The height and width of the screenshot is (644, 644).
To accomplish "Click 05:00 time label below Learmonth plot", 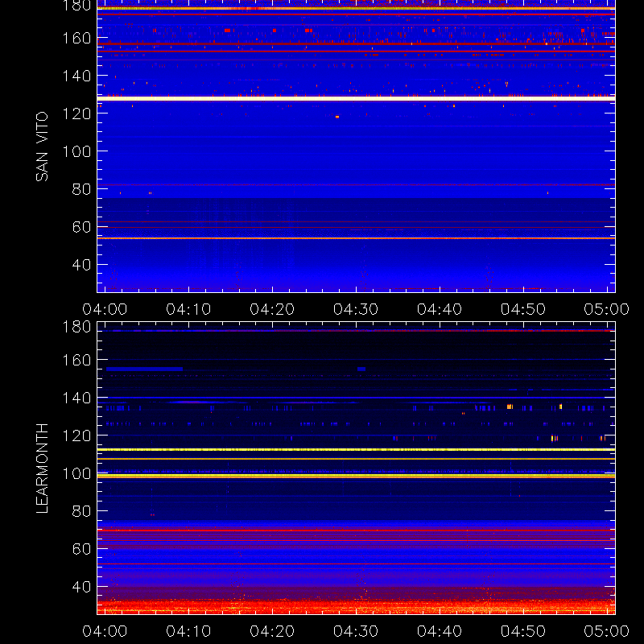I will coord(607,631).
